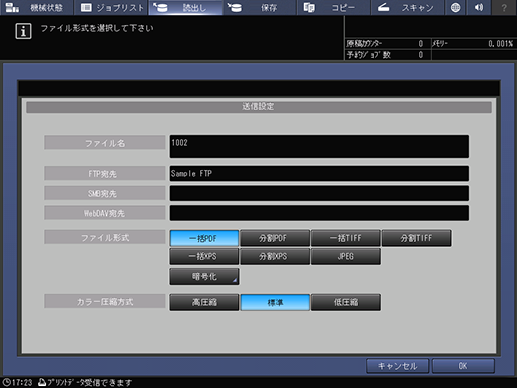Confirm settings with OK button
The image size is (517, 388).
463,366
